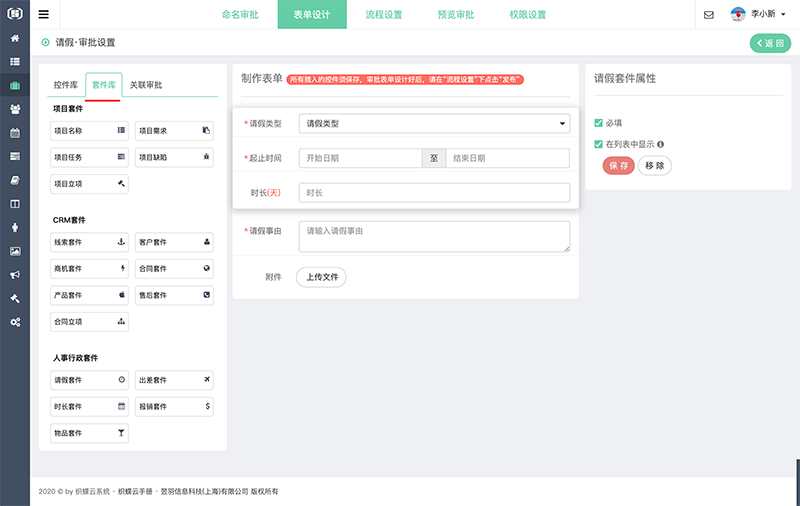Click the 保存 button
This screenshot has width=800, height=506.
[618, 165]
